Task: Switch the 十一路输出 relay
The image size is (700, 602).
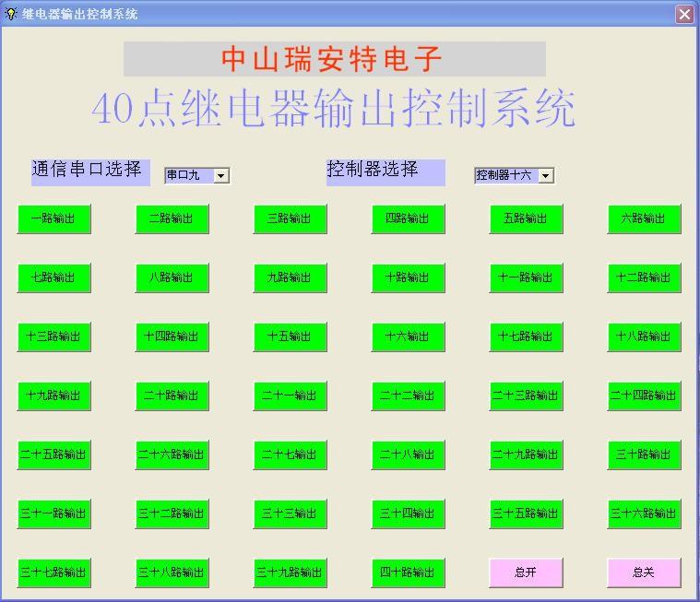Action: (x=526, y=277)
